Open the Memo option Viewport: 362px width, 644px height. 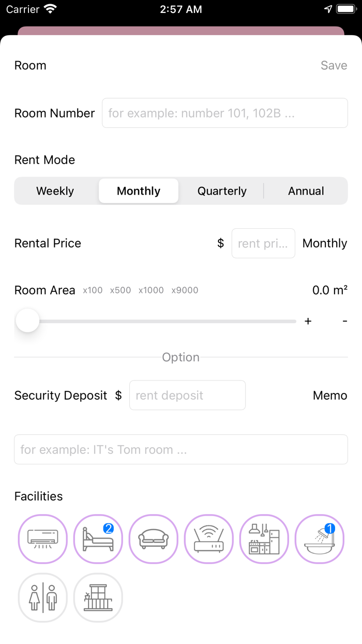[x=329, y=395]
